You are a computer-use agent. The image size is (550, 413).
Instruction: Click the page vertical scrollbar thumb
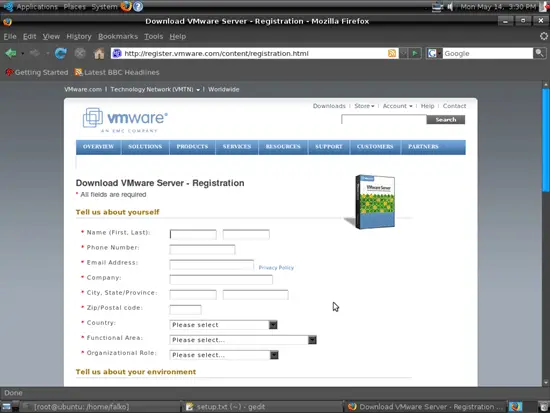546,140
